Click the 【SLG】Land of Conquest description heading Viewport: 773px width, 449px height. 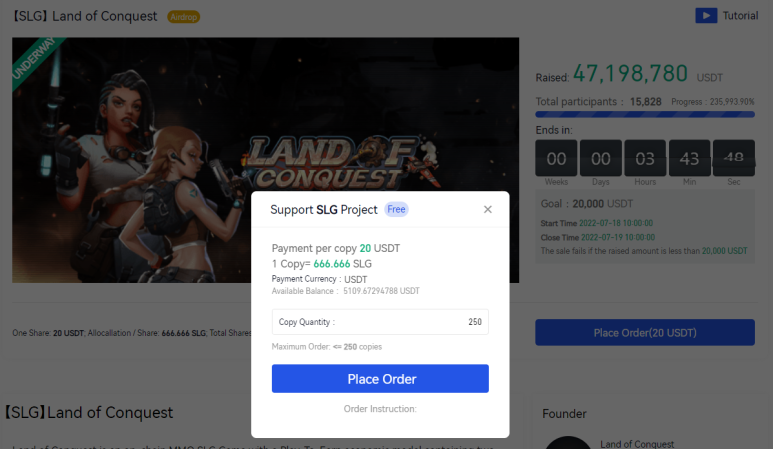[87, 413]
